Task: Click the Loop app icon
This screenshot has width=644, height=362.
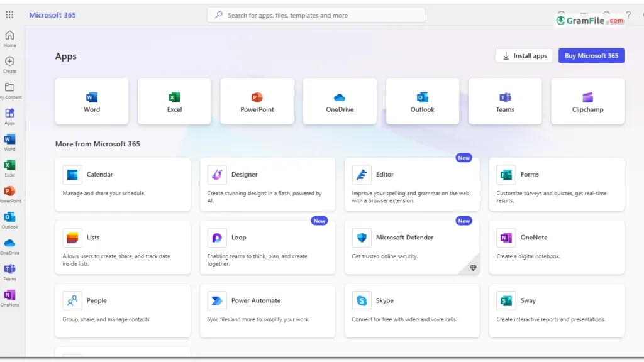Action: point(217,238)
